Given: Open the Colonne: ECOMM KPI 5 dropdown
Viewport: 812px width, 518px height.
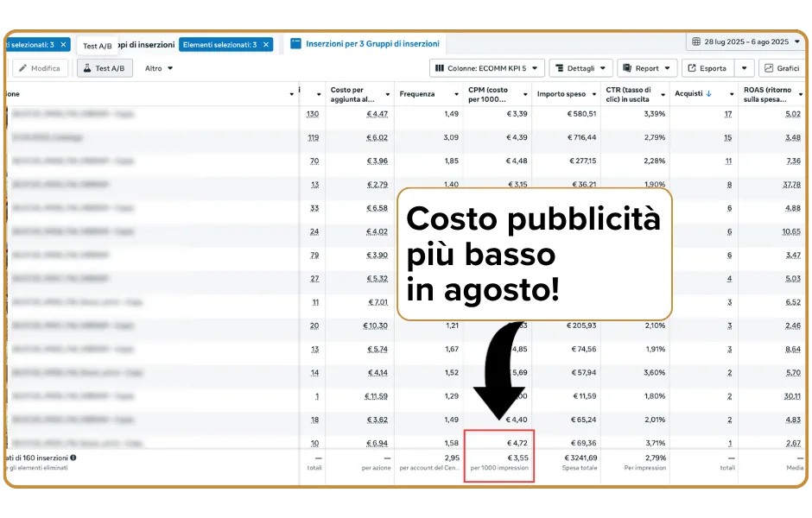Looking at the screenshot, I should pos(486,68).
